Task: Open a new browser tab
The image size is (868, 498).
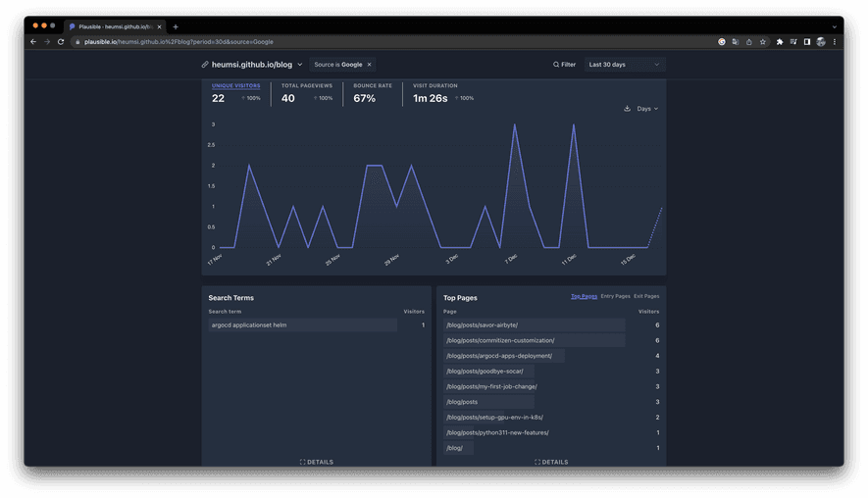Action: coord(176,26)
